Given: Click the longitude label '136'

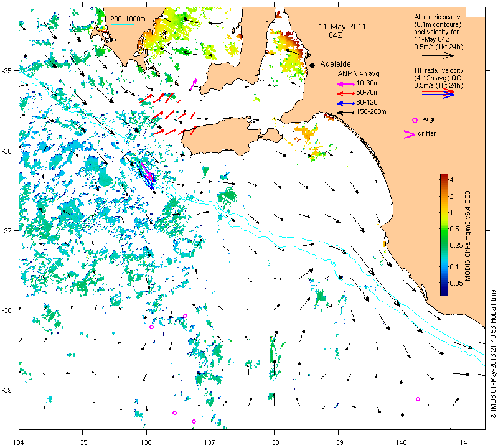Looking at the screenshot, I should tap(146, 442).
